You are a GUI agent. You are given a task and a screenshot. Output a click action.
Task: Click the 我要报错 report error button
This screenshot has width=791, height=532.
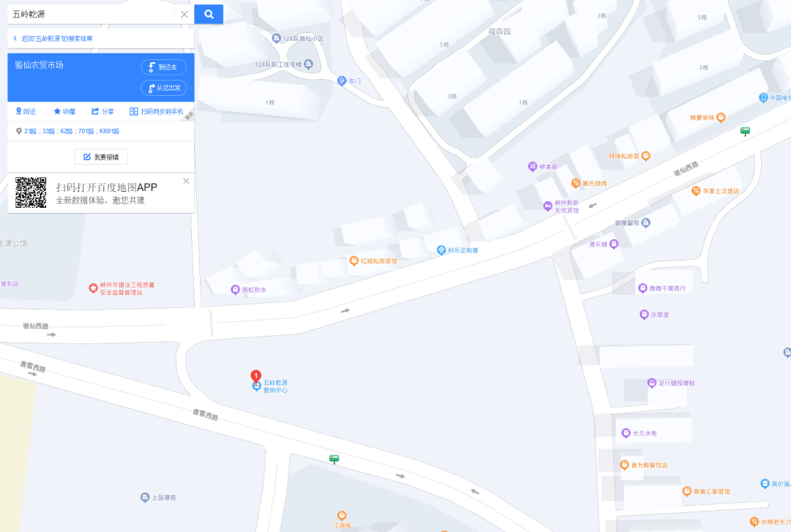(101, 157)
